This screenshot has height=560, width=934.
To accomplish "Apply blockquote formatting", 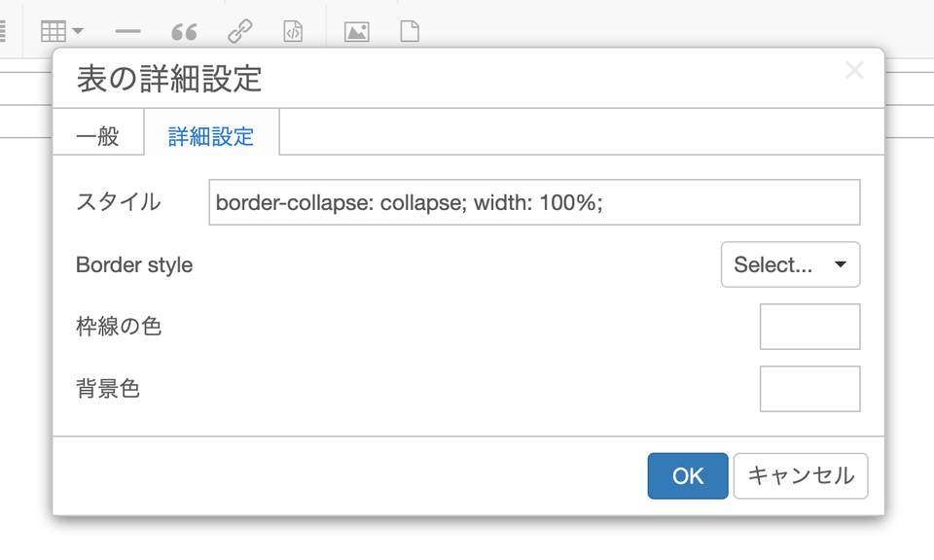I will 184,31.
